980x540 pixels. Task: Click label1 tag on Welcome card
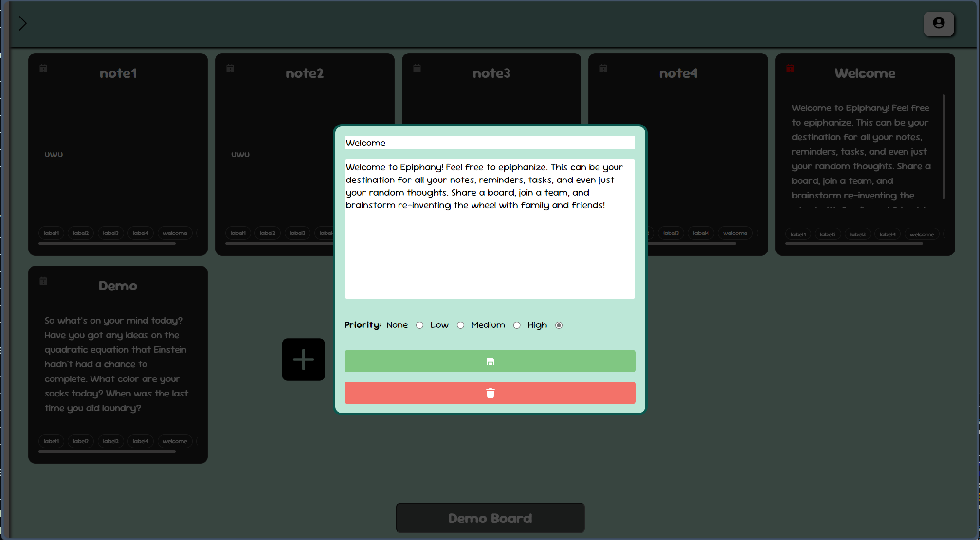click(x=798, y=234)
